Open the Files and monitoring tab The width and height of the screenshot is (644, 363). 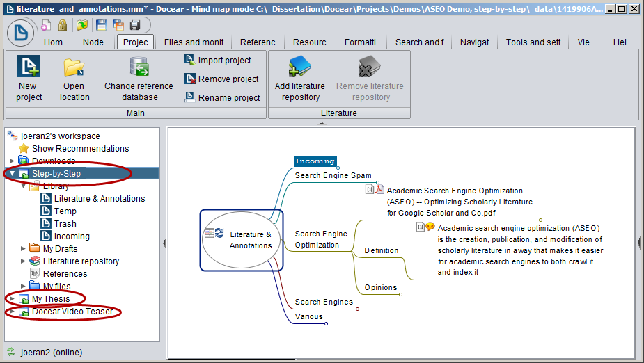pyautogui.click(x=194, y=42)
